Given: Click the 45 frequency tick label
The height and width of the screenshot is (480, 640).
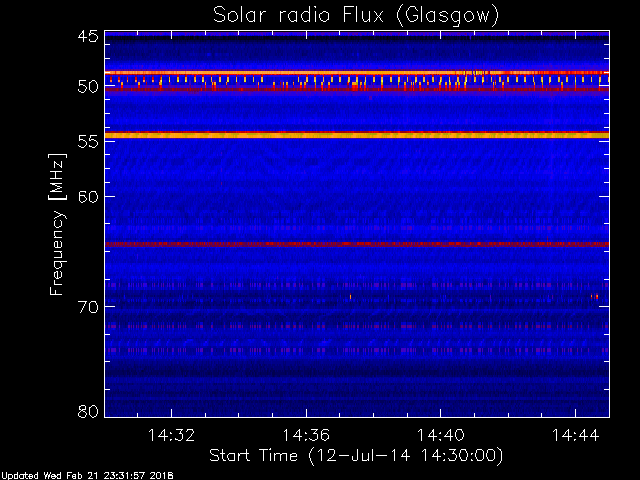Looking at the screenshot, I should pos(88,36).
